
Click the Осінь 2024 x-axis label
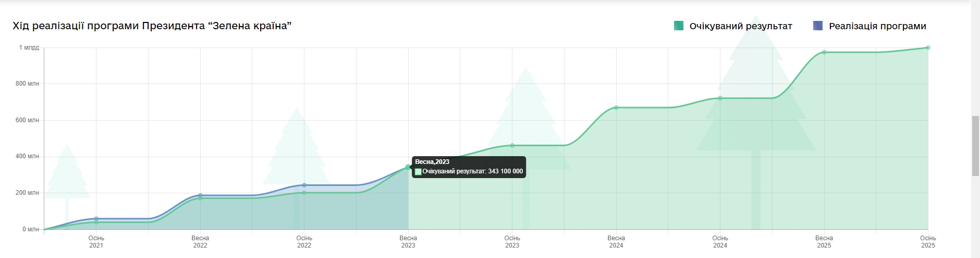pos(720,242)
